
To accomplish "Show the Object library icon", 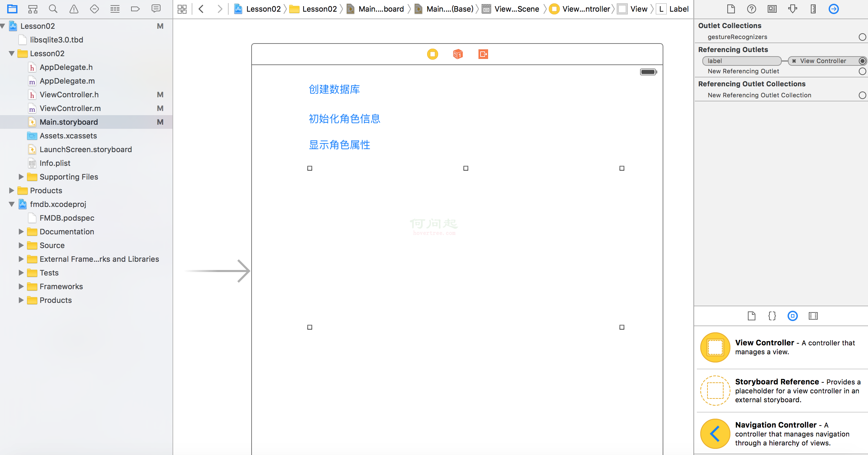I will pos(792,316).
